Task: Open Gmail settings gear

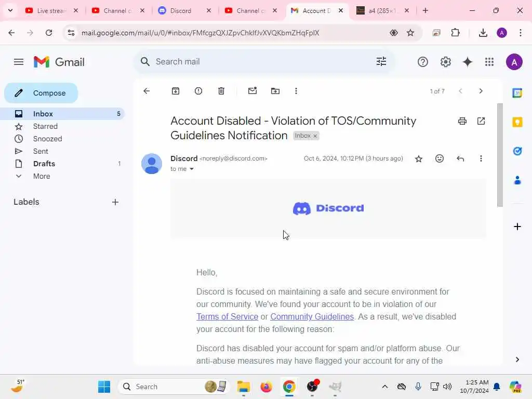Action: [x=445, y=62]
